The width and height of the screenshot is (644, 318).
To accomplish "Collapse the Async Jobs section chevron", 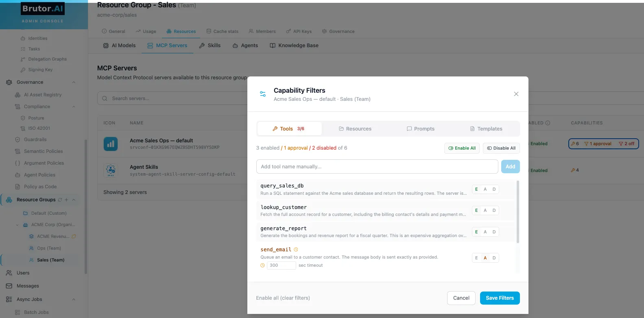I will click(x=74, y=299).
